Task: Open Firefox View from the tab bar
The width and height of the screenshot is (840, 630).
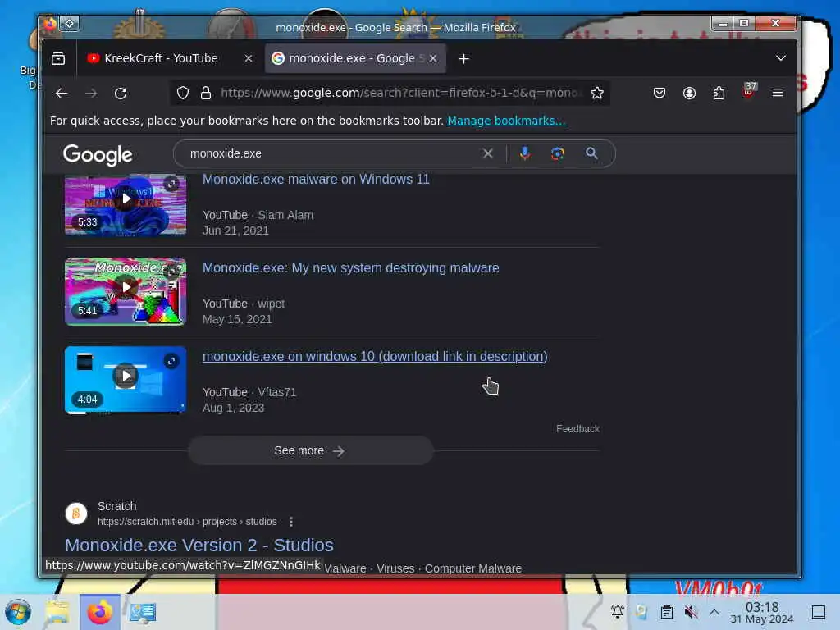Action: click(x=58, y=58)
